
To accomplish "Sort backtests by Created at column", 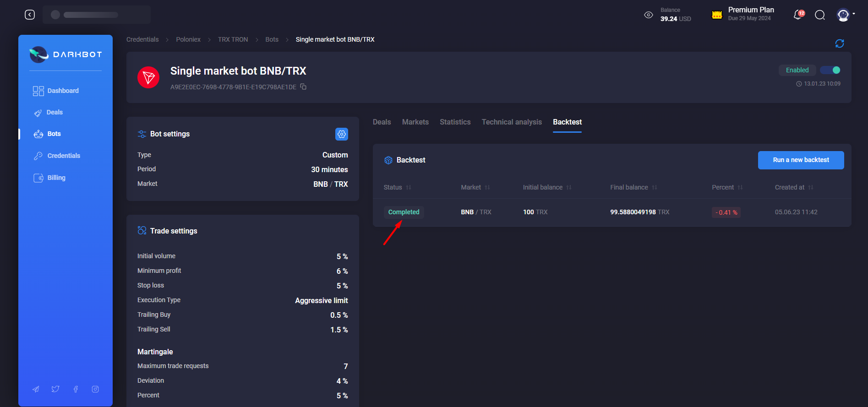I will (794, 187).
